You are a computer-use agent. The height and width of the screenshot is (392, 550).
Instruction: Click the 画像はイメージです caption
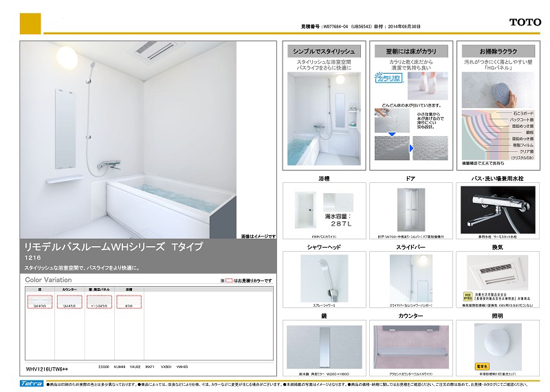pyautogui.click(x=258, y=236)
